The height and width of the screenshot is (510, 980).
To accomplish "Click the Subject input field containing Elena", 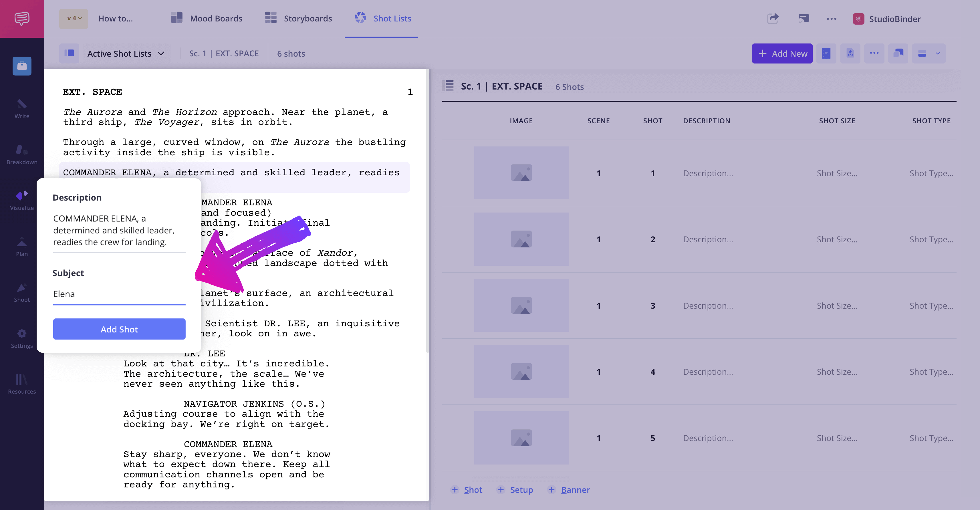I will [119, 294].
